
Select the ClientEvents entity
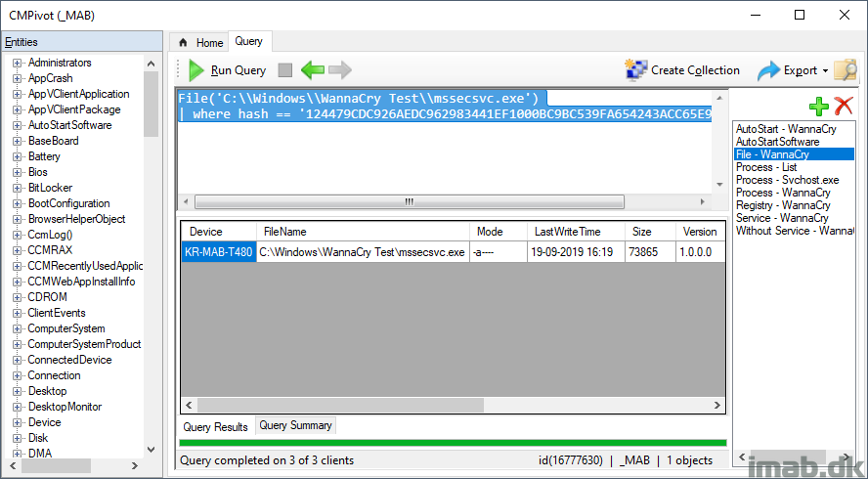point(57,313)
